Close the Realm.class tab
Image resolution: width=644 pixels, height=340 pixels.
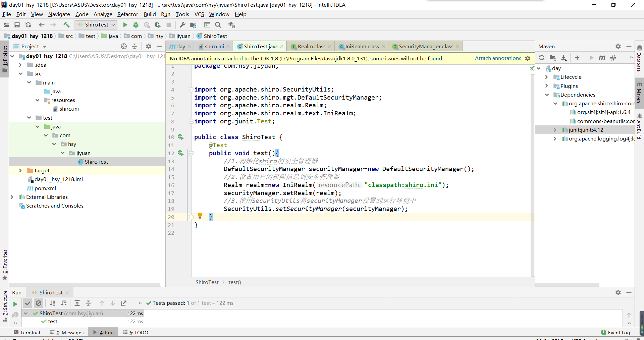[330, 47]
